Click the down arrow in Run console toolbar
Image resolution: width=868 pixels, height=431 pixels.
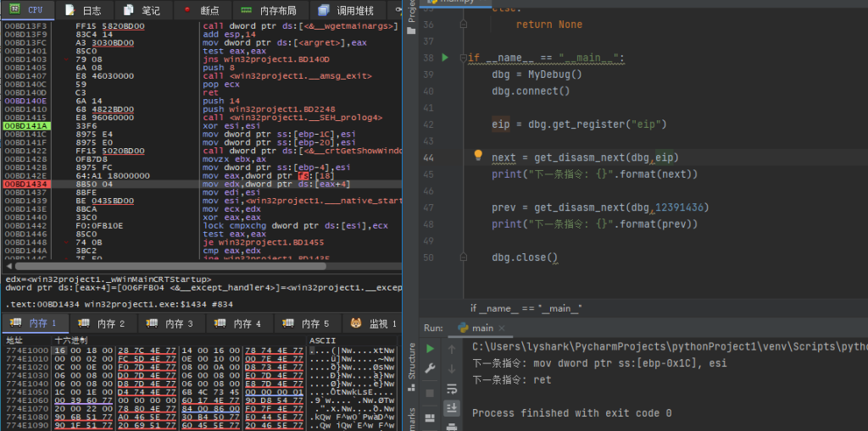click(451, 369)
